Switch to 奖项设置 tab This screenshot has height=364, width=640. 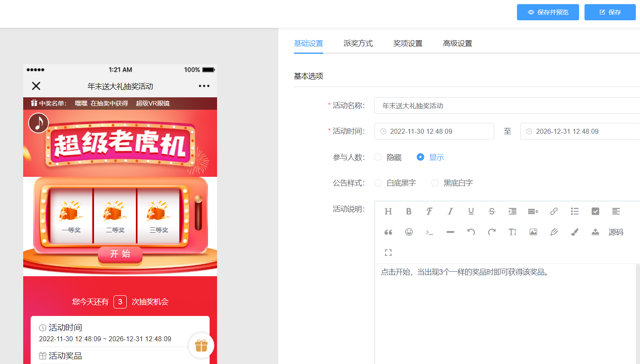(x=408, y=43)
